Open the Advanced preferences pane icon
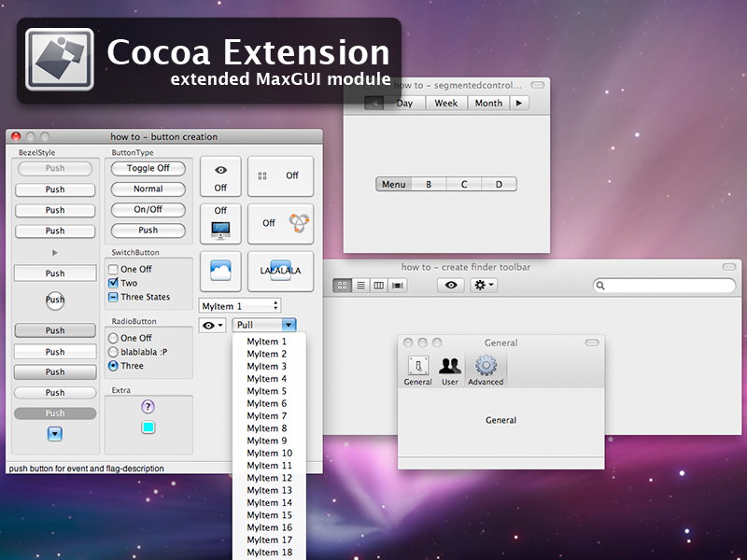 486,371
